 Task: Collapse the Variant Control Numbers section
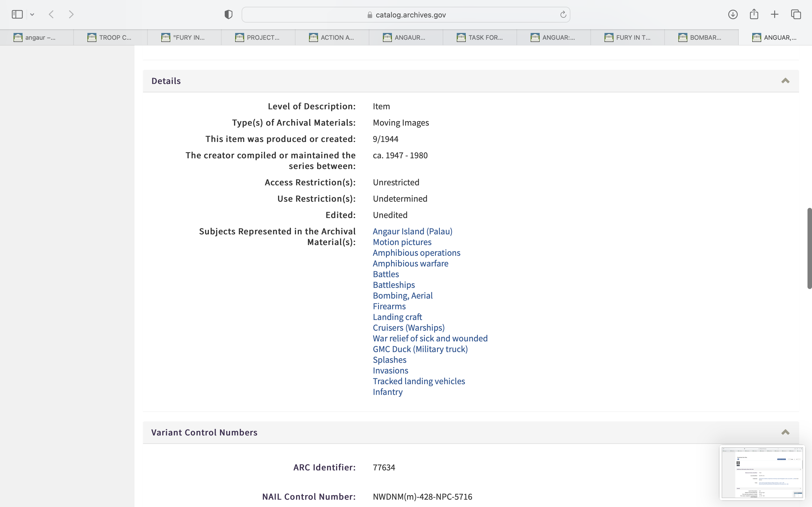(x=785, y=432)
